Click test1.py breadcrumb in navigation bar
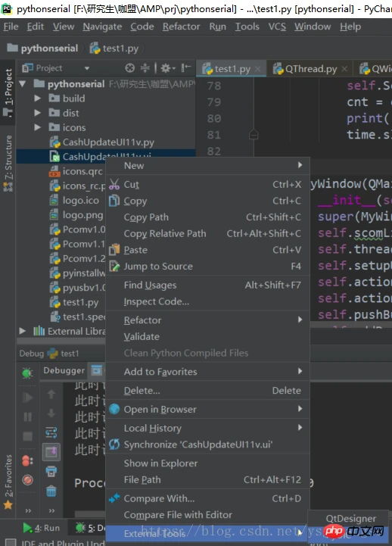This screenshot has height=546, width=392. click(114, 48)
